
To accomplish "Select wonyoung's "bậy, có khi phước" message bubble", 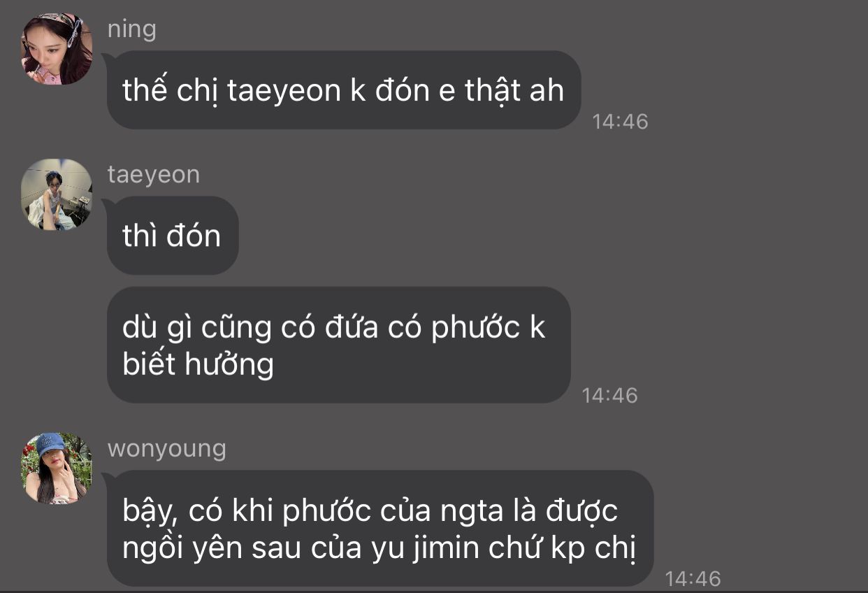I will coord(380,528).
